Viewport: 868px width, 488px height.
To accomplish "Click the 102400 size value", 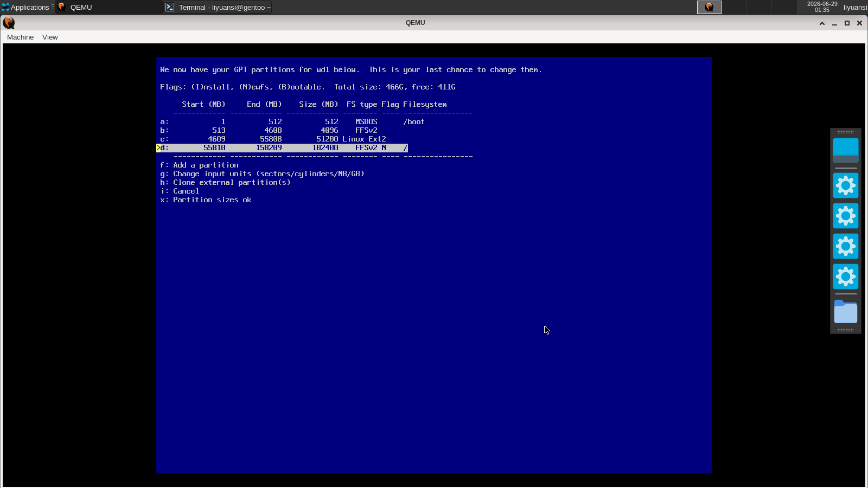I will (325, 148).
